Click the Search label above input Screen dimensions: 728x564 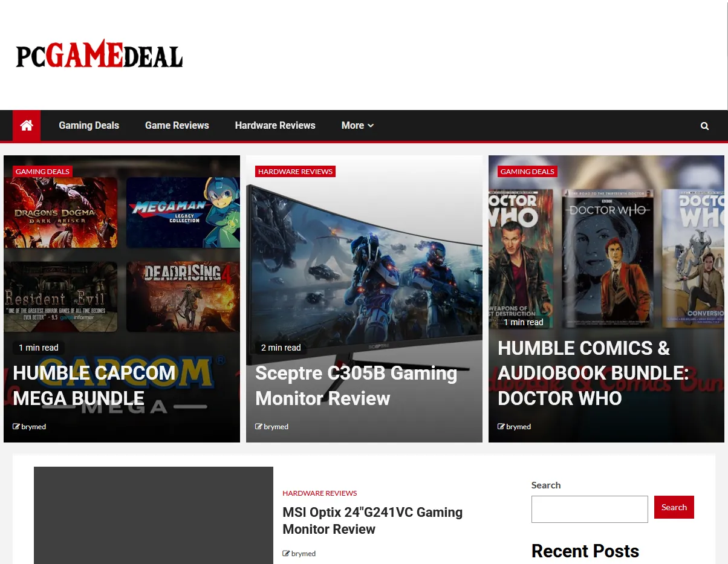546,485
